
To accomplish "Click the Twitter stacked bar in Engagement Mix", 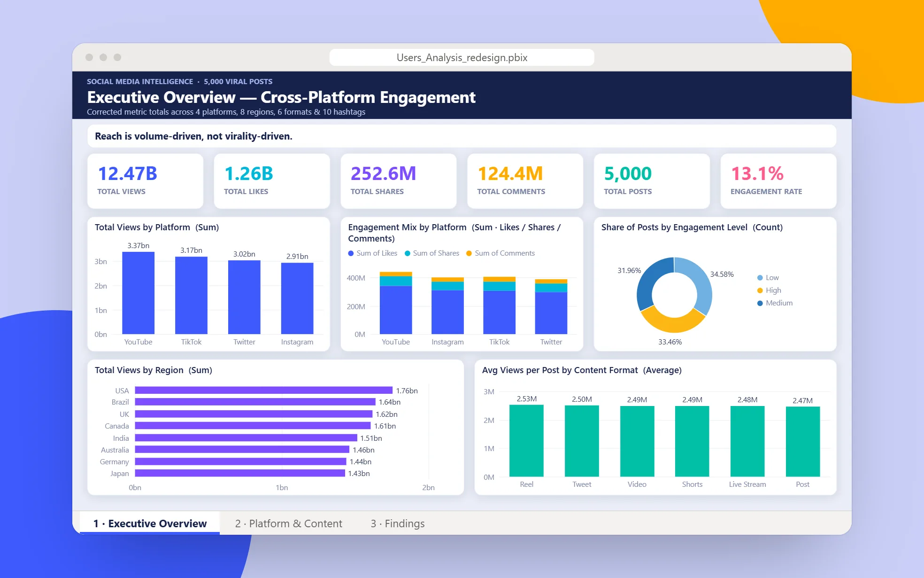I will pyautogui.click(x=551, y=306).
